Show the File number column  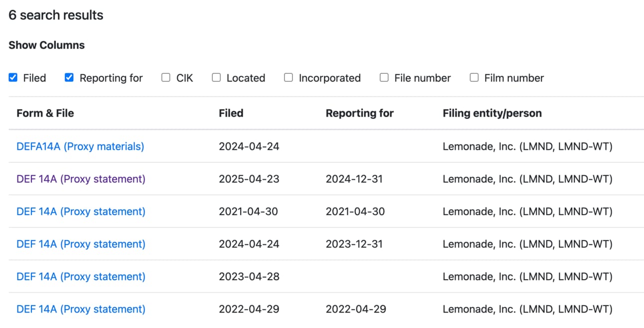(384, 78)
